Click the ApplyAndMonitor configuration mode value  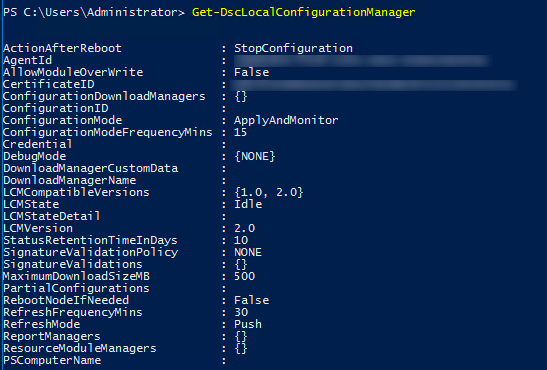click(x=286, y=120)
